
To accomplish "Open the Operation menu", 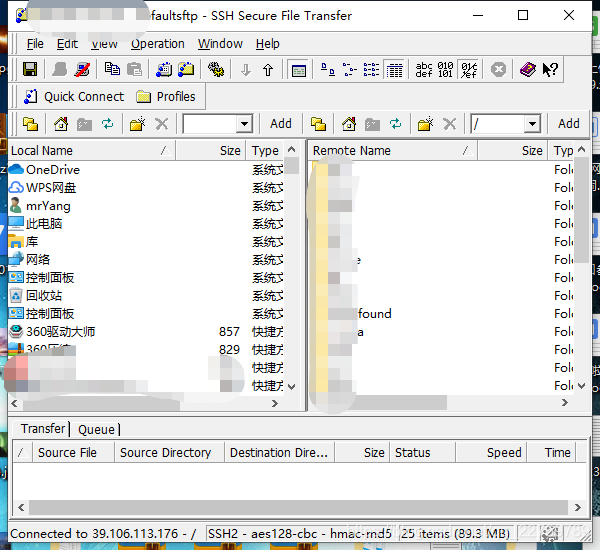I will [x=158, y=44].
